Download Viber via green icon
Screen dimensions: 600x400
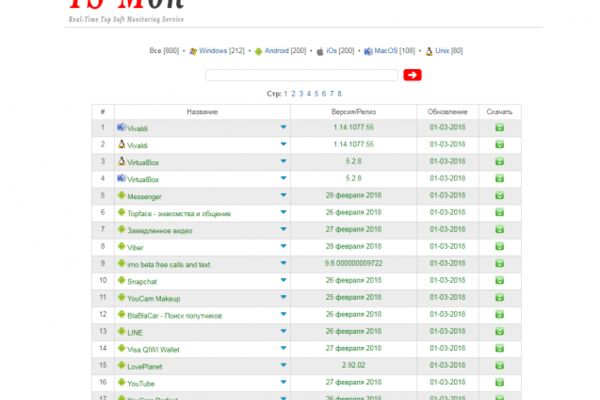click(x=499, y=246)
